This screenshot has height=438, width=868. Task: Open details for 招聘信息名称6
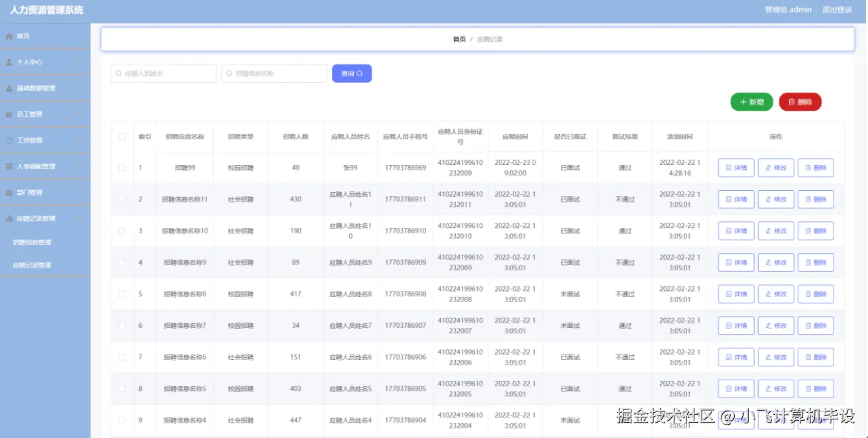click(736, 357)
